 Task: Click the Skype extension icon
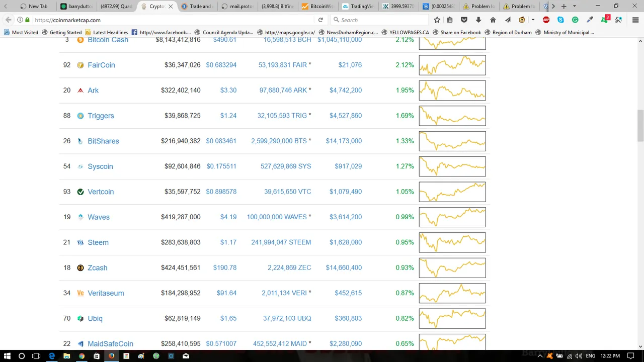pos(560,20)
